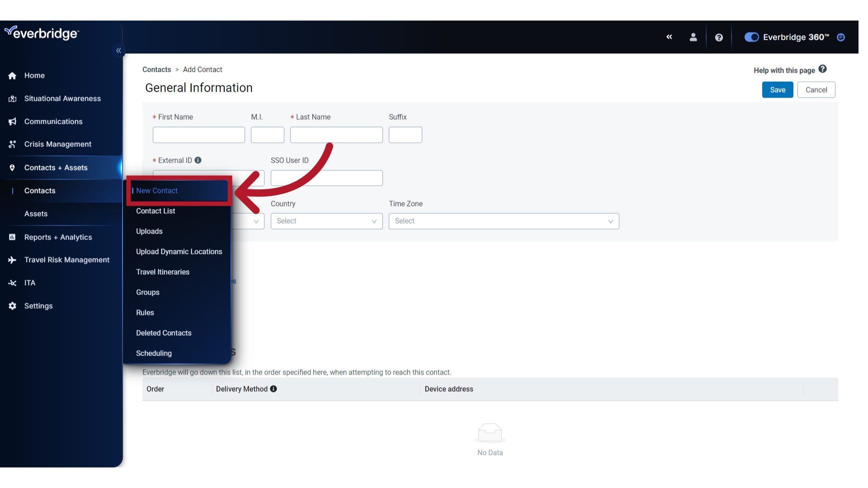Toggle the Everbridge 360 switch
The image size is (868, 488).
[751, 37]
